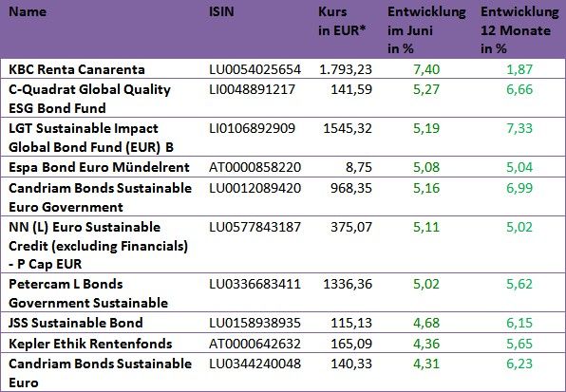566x392 pixels.
Task: Click price value 141,59
Action: coord(351,89)
